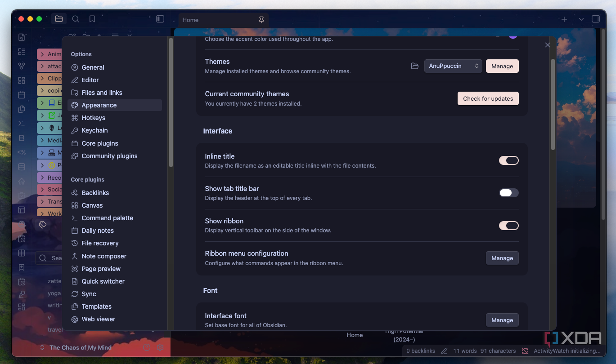The image size is (616, 364).
Task: Open Core plugins settings section
Action: coord(115,143)
